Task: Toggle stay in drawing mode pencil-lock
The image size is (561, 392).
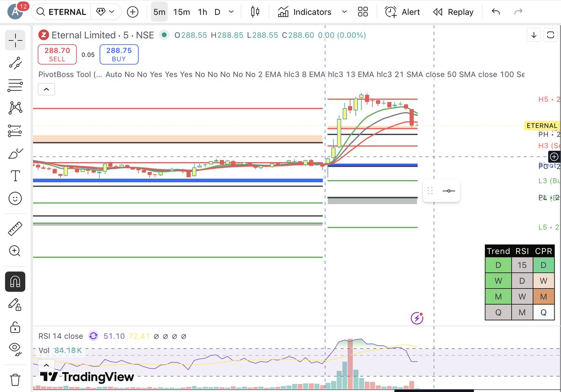Action: 15,305
